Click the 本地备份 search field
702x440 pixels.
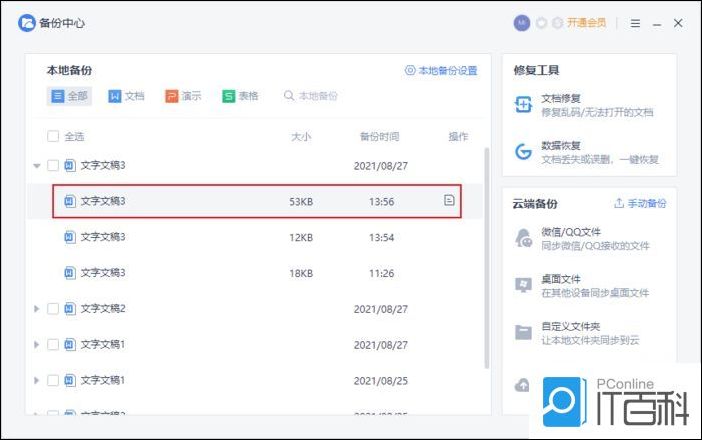(x=311, y=96)
